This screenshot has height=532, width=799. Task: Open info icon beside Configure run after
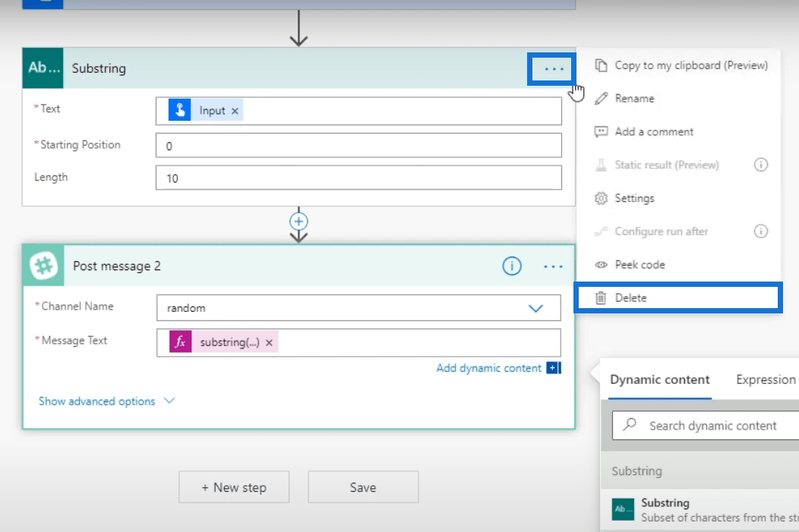tap(761, 231)
